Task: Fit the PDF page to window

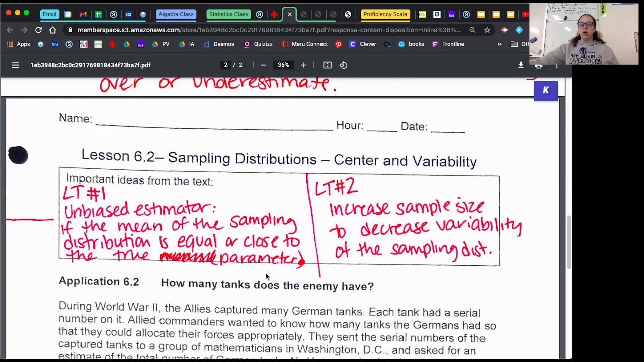Action: (x=327, y=65)
